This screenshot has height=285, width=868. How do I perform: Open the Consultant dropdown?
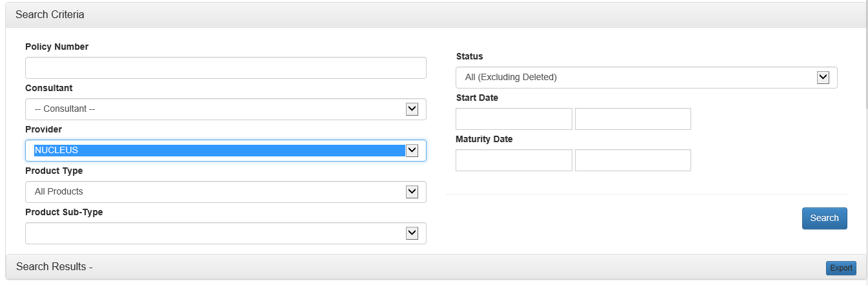pyautogui.click(x=225, y=109)
